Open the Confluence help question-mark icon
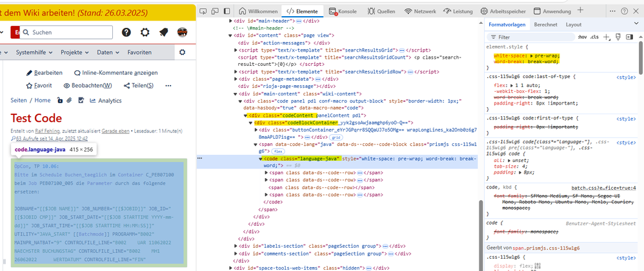This screenshot has width=644, height=271. click(x=126, y=32)
